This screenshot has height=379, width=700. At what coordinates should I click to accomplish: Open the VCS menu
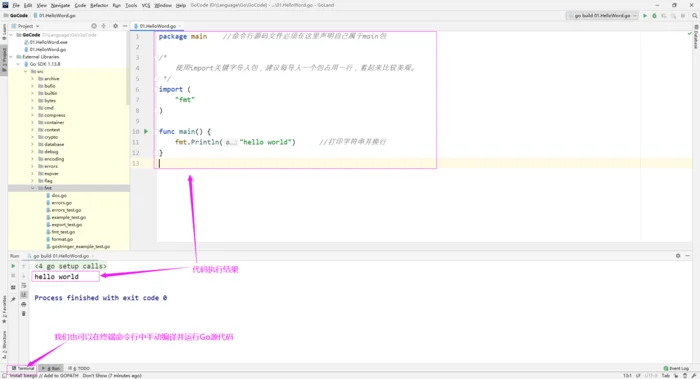(146, 5)
